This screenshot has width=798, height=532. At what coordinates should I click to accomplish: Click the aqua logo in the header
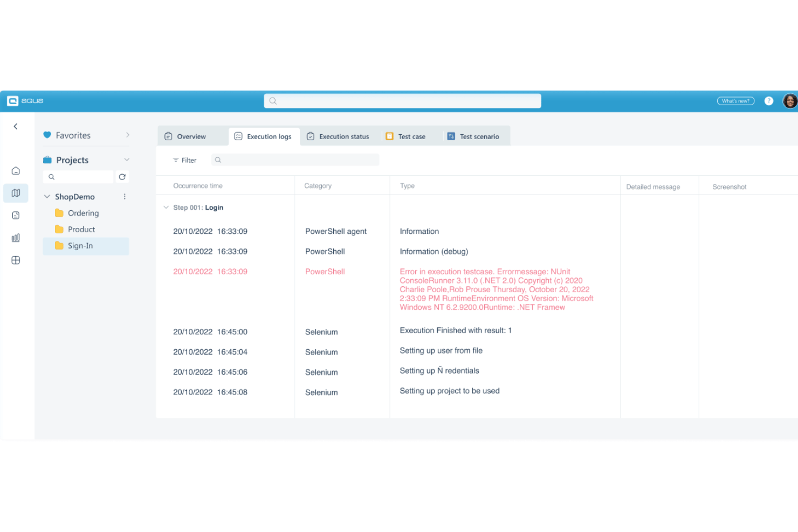coord(25,101)
